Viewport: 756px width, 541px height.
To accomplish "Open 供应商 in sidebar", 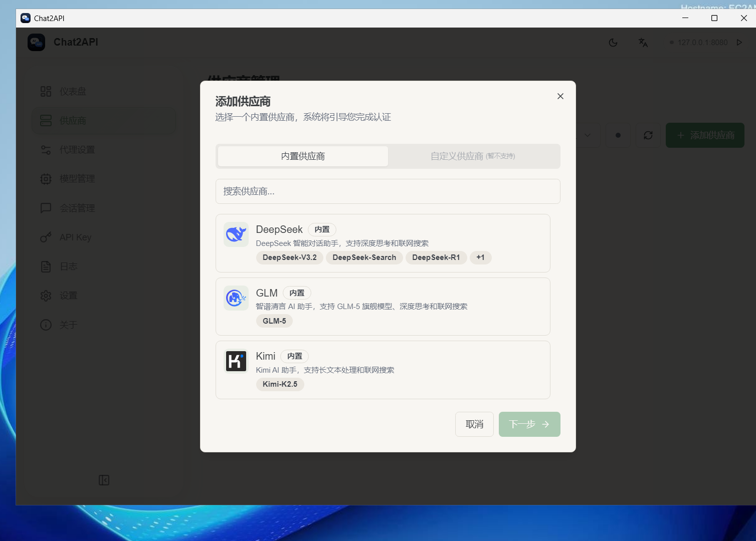I will 104,121.
